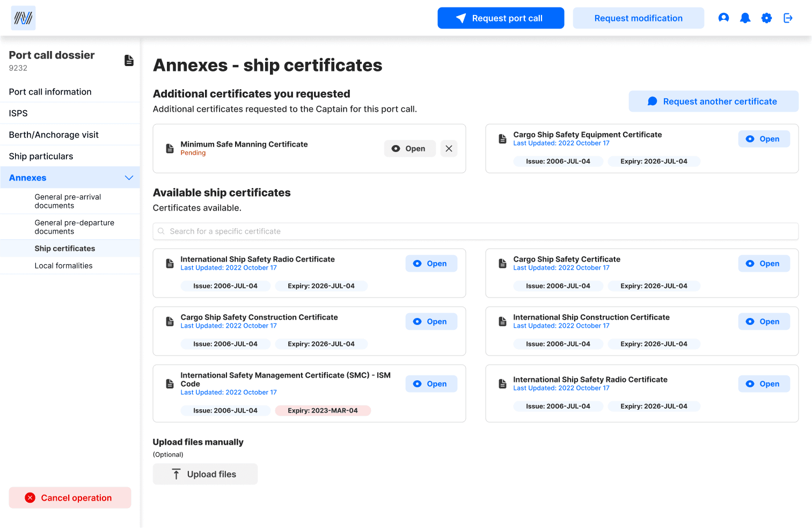Click Cancel operation button
The image size is (812, 528).
(70, 497)
